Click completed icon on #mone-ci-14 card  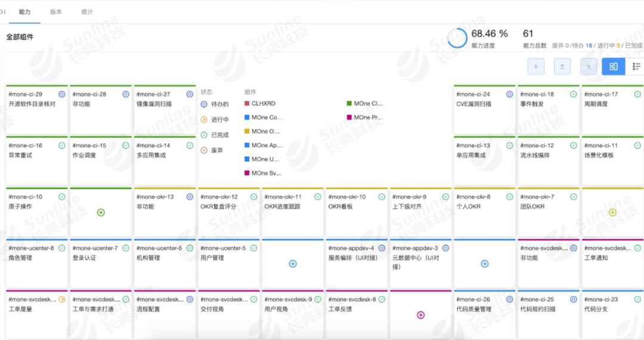pos(190,146)
